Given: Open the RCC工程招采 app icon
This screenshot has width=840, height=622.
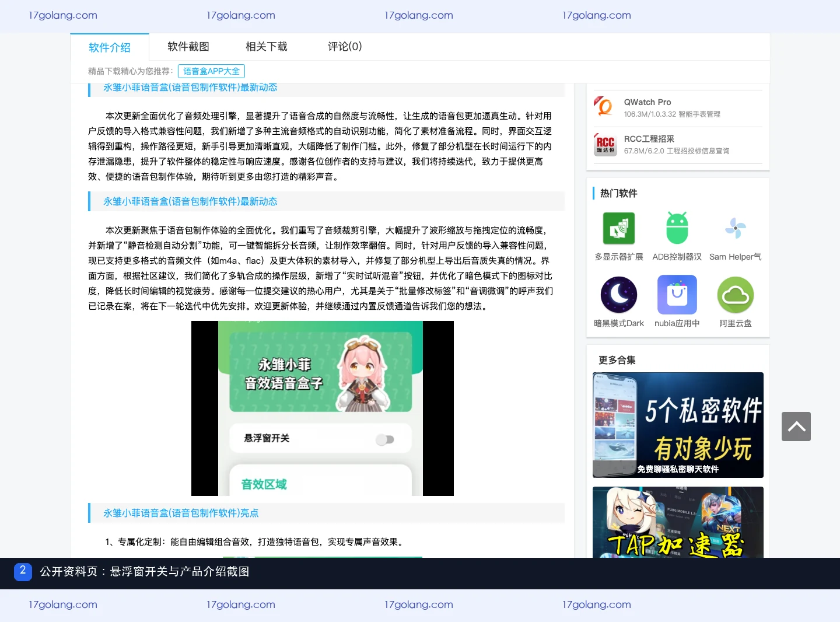Looking at the screenshot, I should [605, 145].
